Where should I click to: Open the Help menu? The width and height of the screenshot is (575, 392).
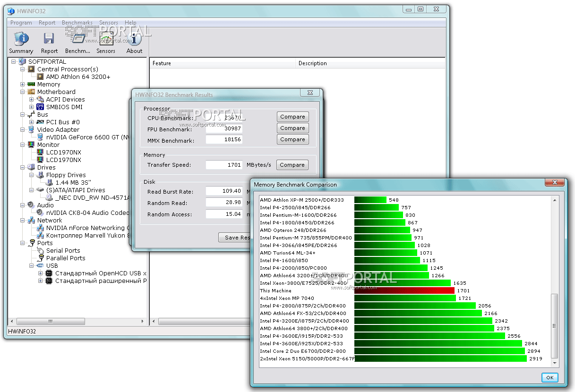click(131, 23)
